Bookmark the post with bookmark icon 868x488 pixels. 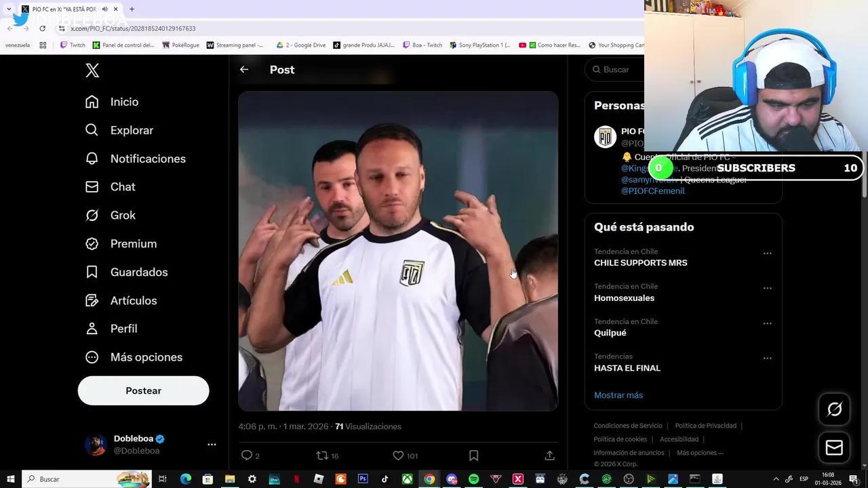[474, 455]
